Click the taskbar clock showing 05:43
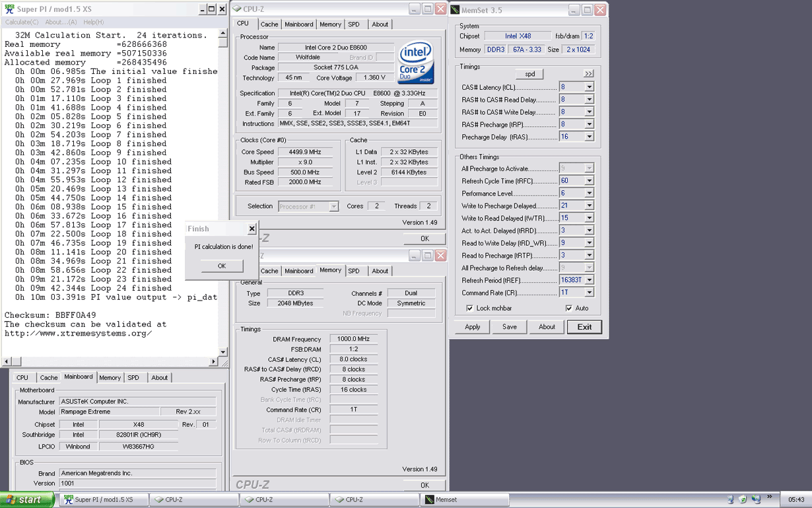The height and width of the screenshot is (508, 812). pyautogui.click(x=797, y=499)
